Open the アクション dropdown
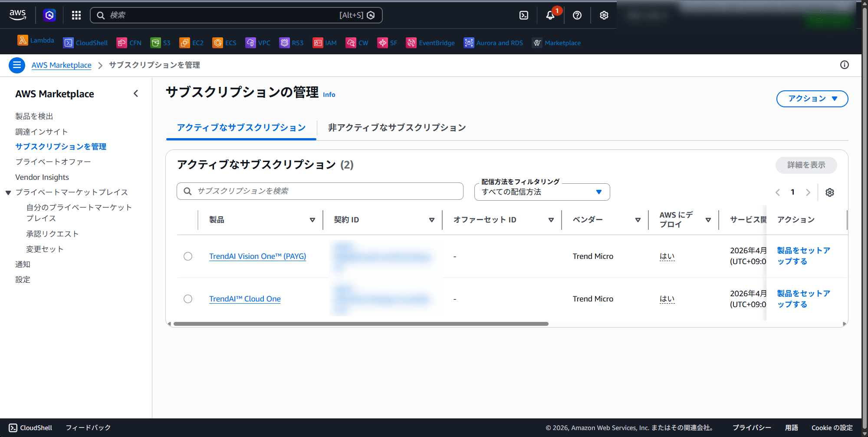This screenshot has height=437, width=868. pos(812,99)
